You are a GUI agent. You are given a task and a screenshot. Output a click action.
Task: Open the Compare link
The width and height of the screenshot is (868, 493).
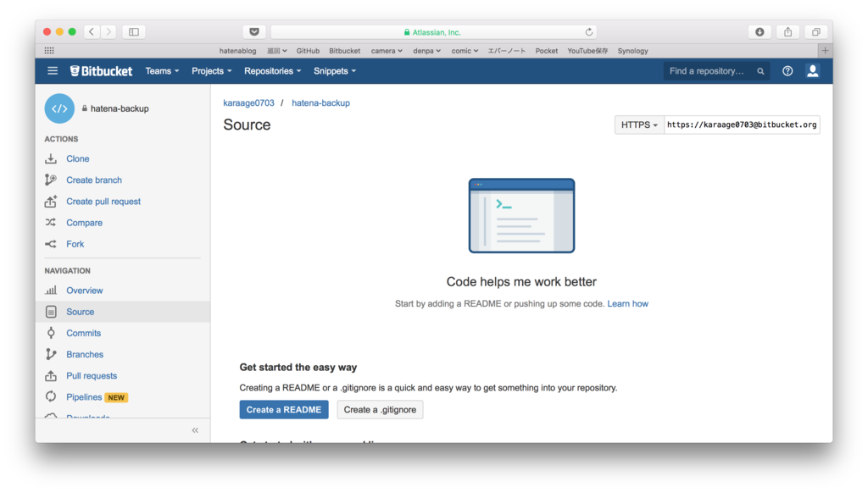click(84, 223)
